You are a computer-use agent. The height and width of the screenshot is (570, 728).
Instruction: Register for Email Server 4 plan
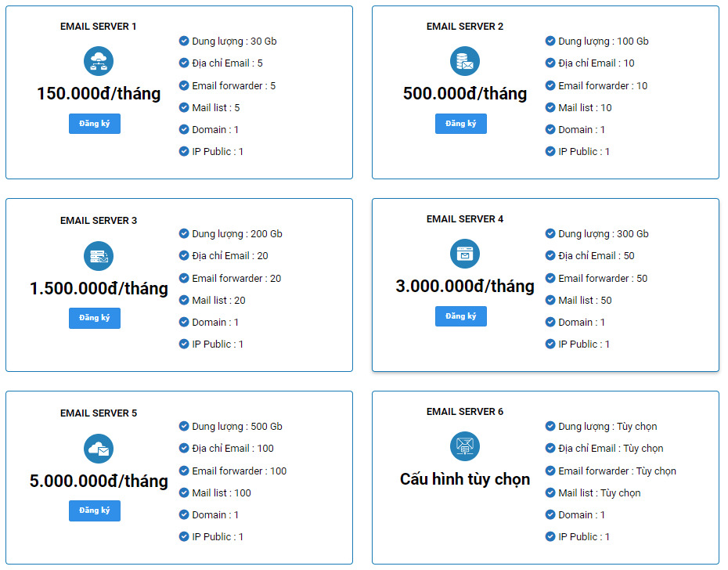click(461, 316)
